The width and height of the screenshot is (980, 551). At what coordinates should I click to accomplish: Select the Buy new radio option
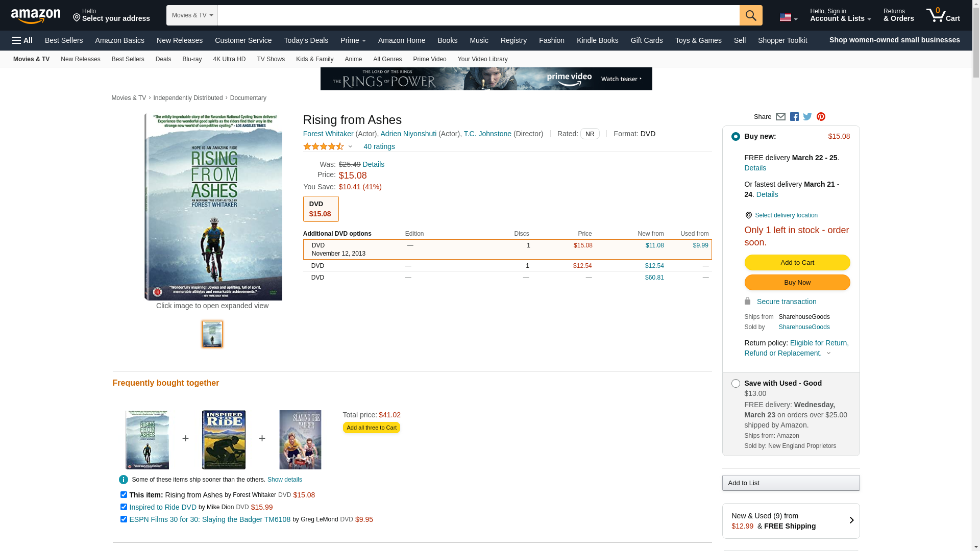click(x=736, y=137)
